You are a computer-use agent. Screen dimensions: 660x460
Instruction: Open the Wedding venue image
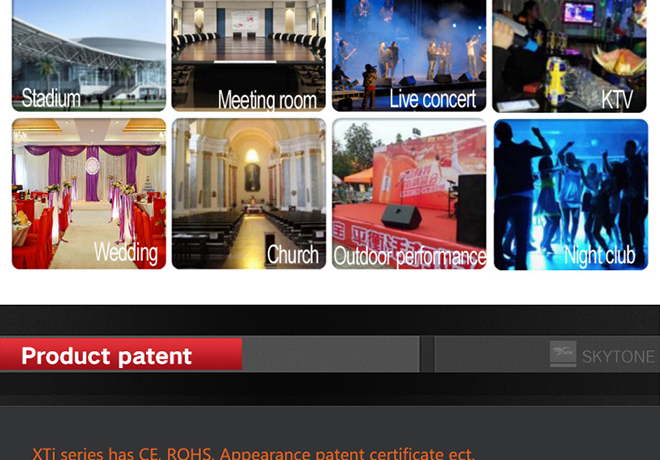(89, 194)
